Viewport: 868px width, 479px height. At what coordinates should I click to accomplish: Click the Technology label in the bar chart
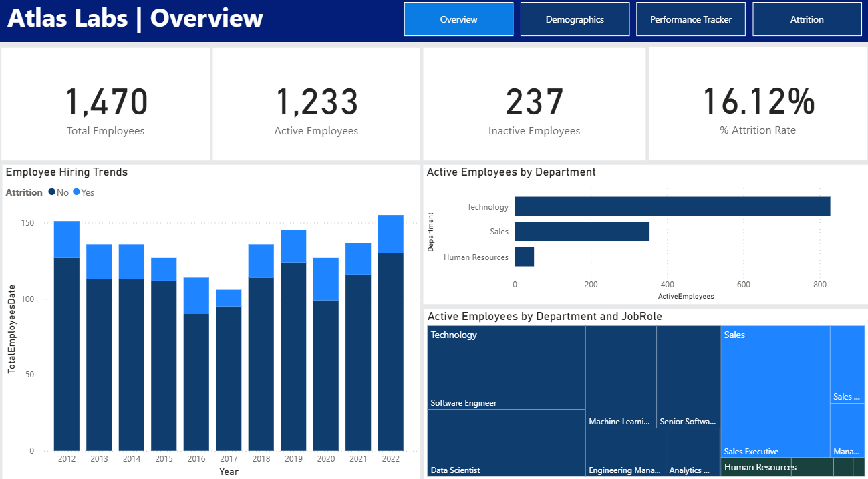pyautogui.click(x=488, y=206)
